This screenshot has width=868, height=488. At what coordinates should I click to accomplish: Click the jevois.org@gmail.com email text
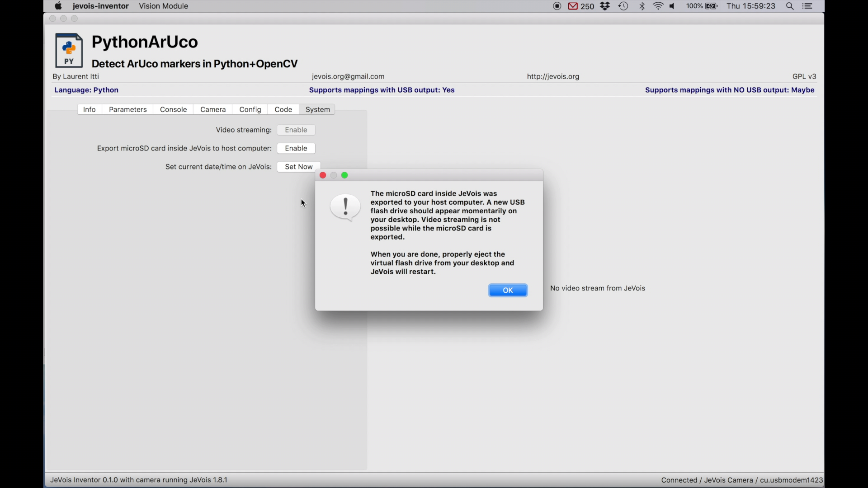348,77
